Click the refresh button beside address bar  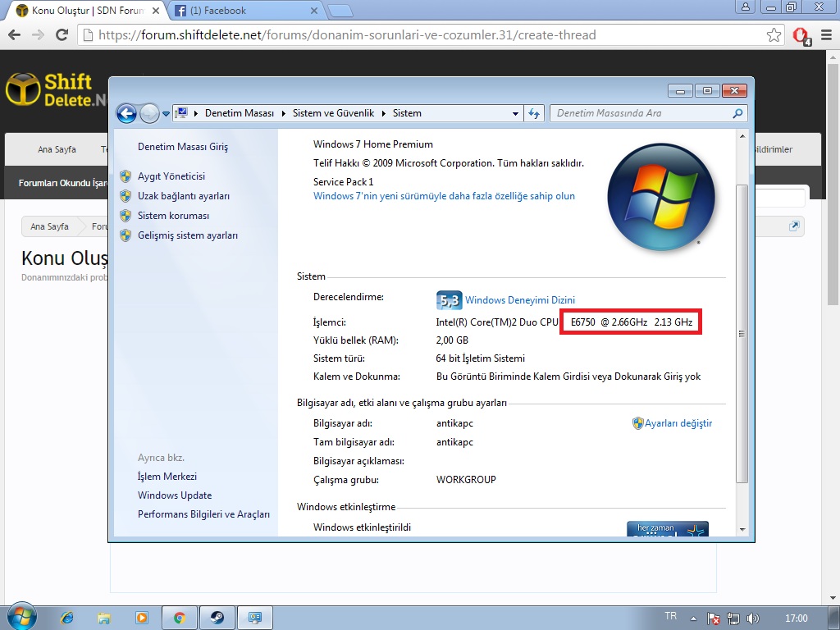tap(534, 113)
